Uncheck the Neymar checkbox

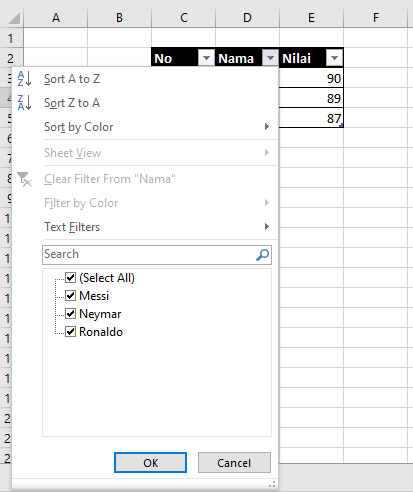(70, 313)
